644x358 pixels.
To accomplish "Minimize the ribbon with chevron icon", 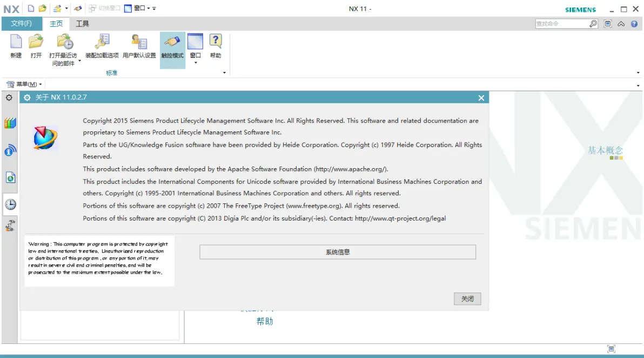I will point(621,24).
